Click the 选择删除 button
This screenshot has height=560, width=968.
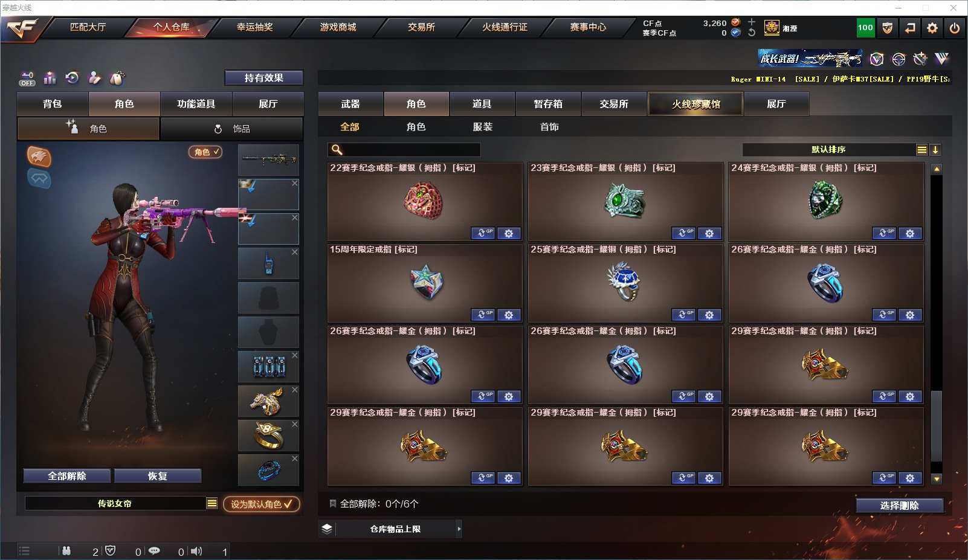tap(899, 506)
